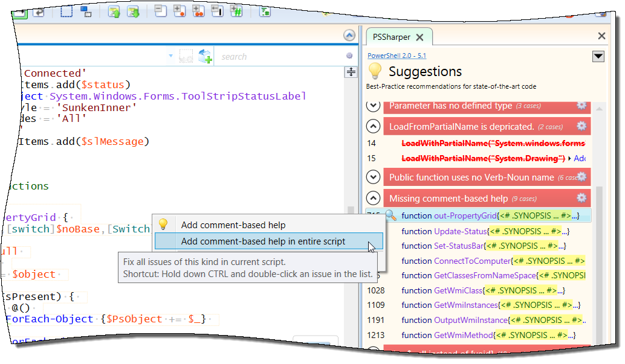Switch to the PSSharper tab
Viewport: 625px width, 364px height.
pos(391,37)
